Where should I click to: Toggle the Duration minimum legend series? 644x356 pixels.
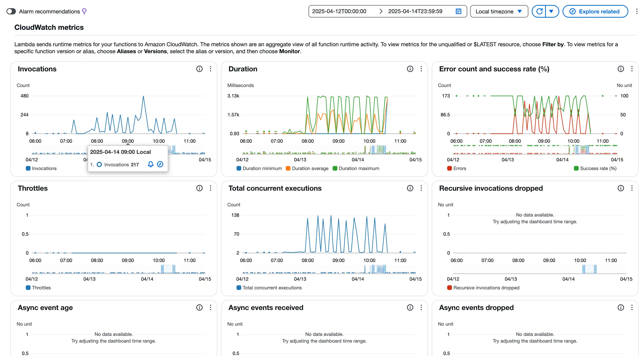(259, 168)
